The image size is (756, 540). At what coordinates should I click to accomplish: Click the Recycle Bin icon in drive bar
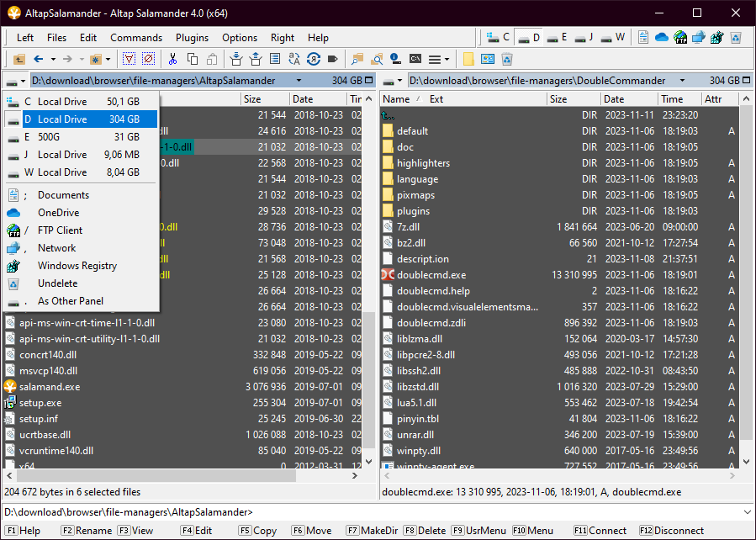click(x=735, y=37)
